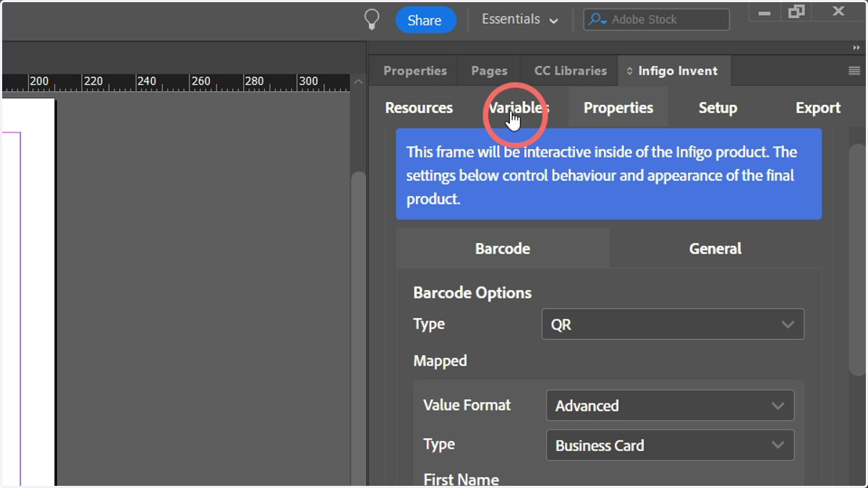
Task: Click the Adobe Stock search magnifier icon
Action: coord(597,20)
